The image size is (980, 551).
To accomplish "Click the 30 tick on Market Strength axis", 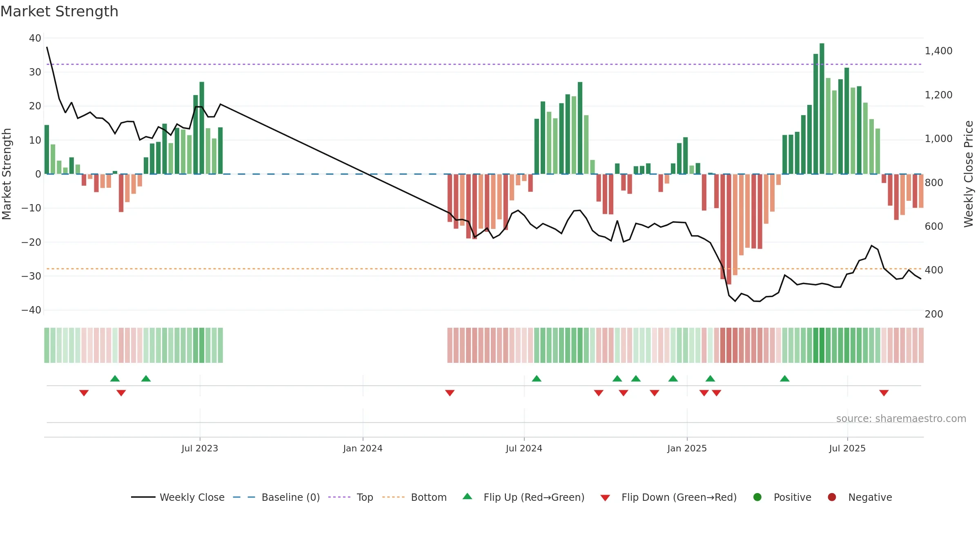I will 35,72.
